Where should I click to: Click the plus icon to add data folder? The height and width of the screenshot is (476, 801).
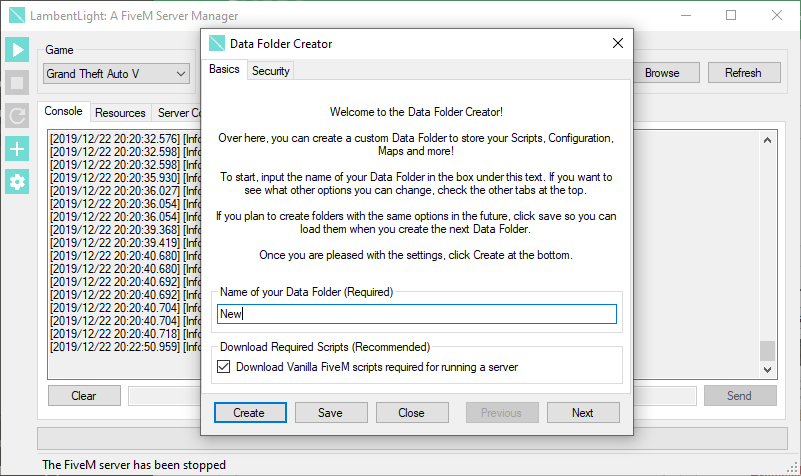coord(17,149)
